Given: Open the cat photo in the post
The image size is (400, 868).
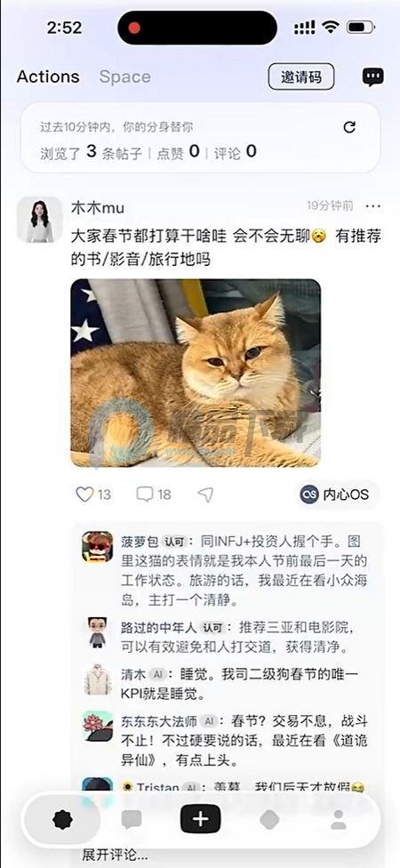Looking at the screenshot, I should tap(196, 374).
